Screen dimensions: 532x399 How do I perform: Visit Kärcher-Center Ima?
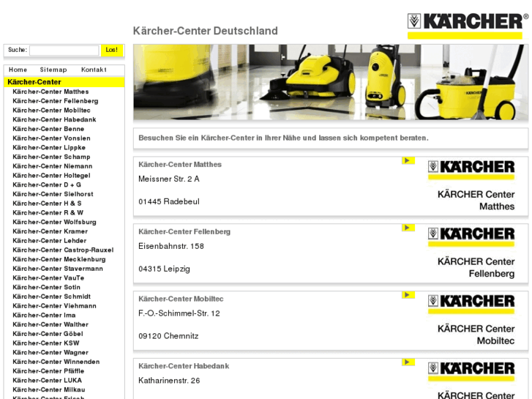tap(44, 315)
